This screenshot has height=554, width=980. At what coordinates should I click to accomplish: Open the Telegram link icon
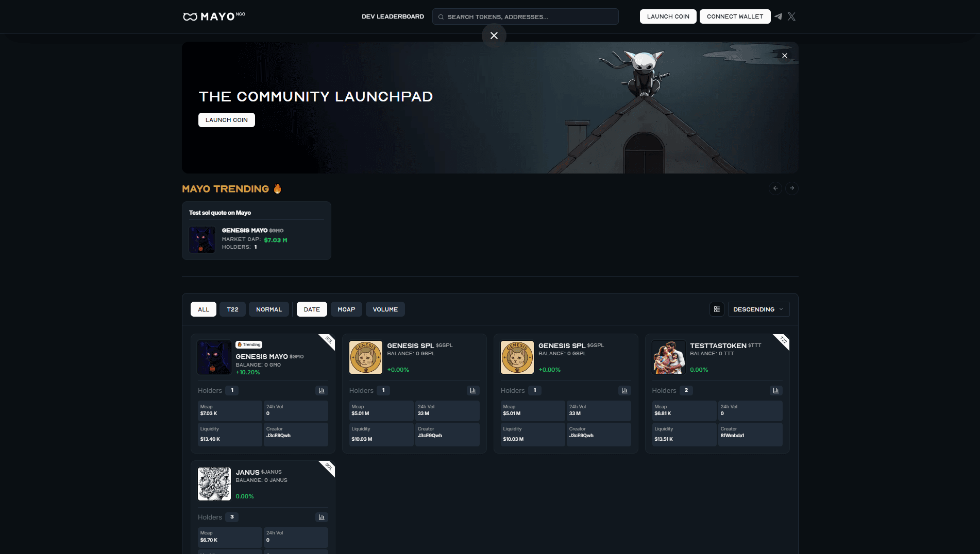pyautogui.click(x=778, y=16)
